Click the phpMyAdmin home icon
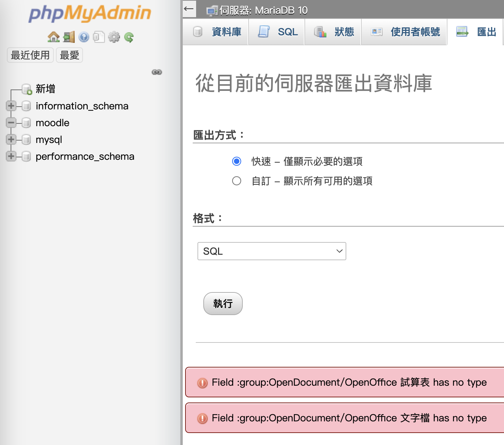 tap(53, 37)
